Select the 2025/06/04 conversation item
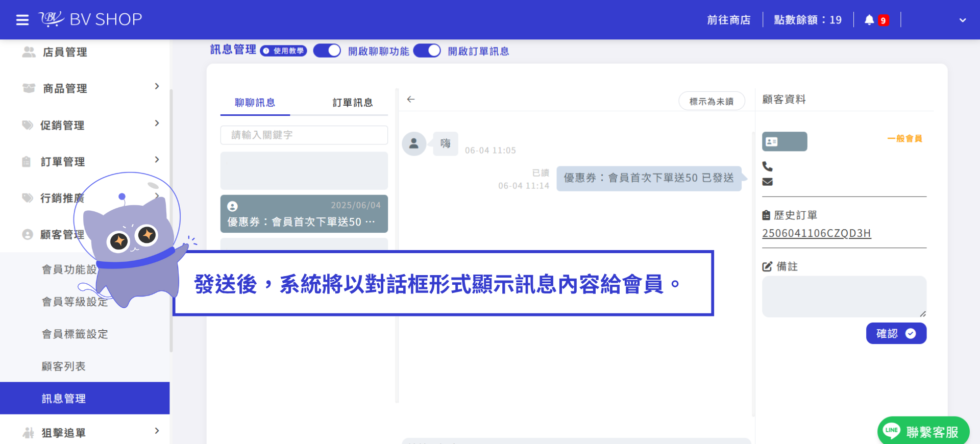This screenshot has width=980, height=444. click(304, 214)
